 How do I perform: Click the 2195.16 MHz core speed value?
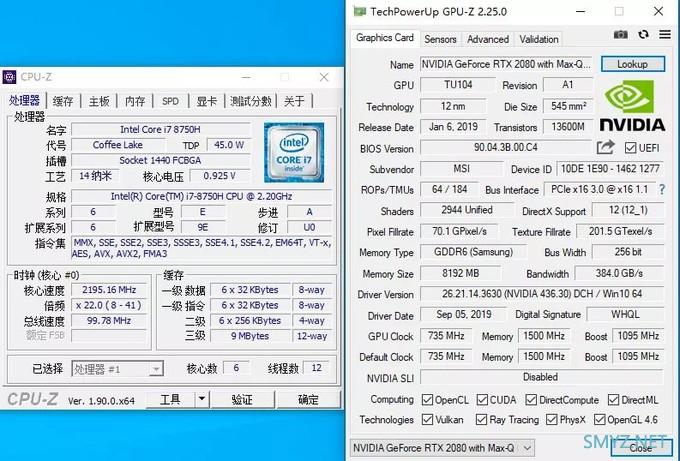point(109,290)
